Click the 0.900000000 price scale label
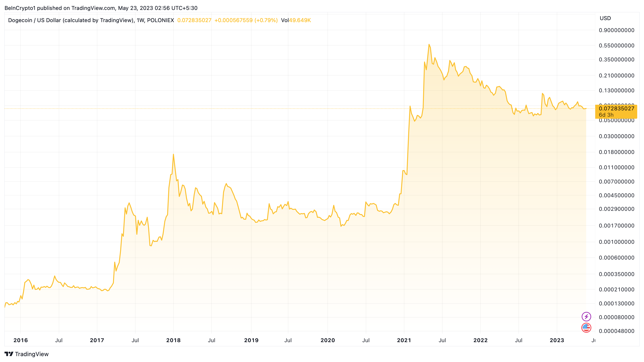Screen dimensions: 644x362 [x=616, y=30]
